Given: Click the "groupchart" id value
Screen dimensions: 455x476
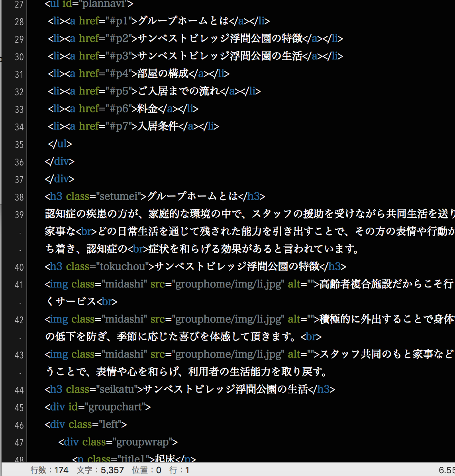Looking at the screenshot, I should coord(115,407).
